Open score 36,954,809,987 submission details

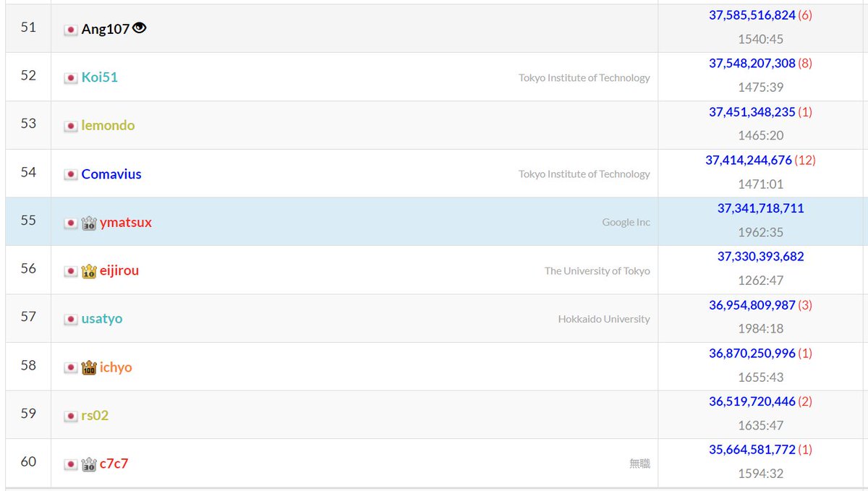click(752, 305)
